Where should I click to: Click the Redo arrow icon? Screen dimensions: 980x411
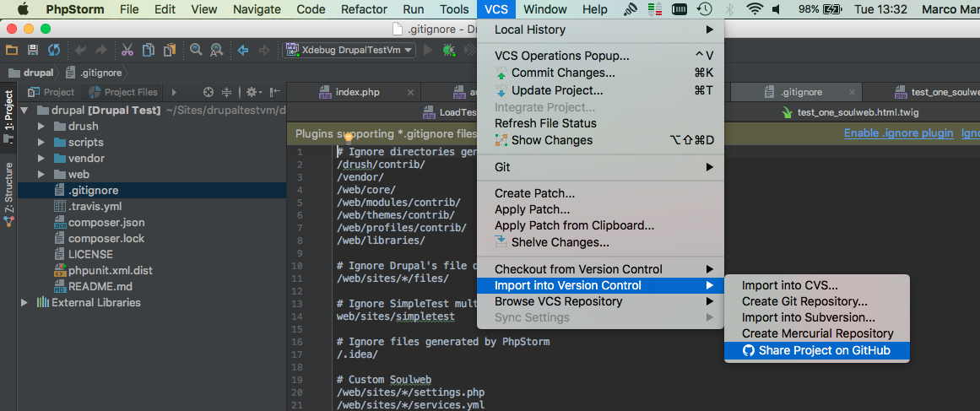(x=100, y=50)
